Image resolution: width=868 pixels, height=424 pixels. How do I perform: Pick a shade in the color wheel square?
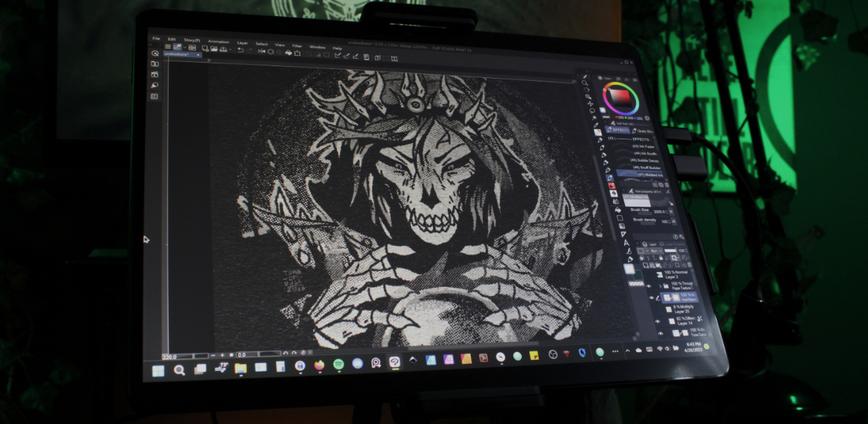pyautogui.click(x=621, y=99)
